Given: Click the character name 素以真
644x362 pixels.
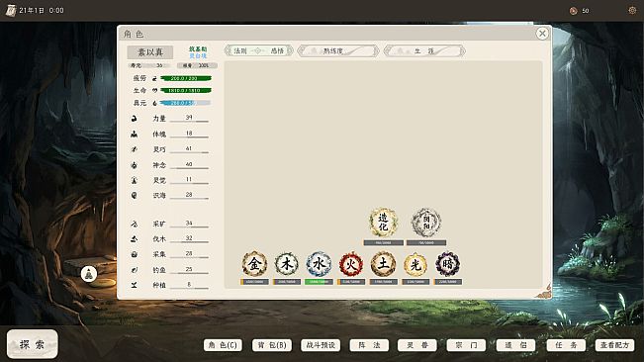Looking at the screenshot, I should click(150, 52).
